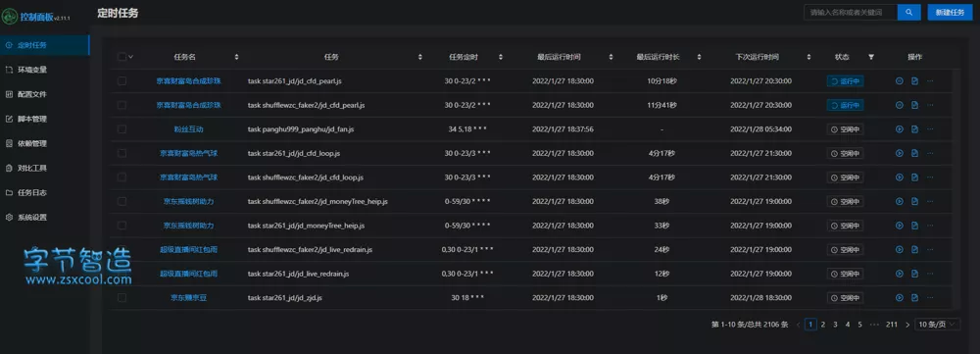Run the star261_jd/jd_zjd.js task
Viewport: 980px width, 354px height.
point(900,298)
